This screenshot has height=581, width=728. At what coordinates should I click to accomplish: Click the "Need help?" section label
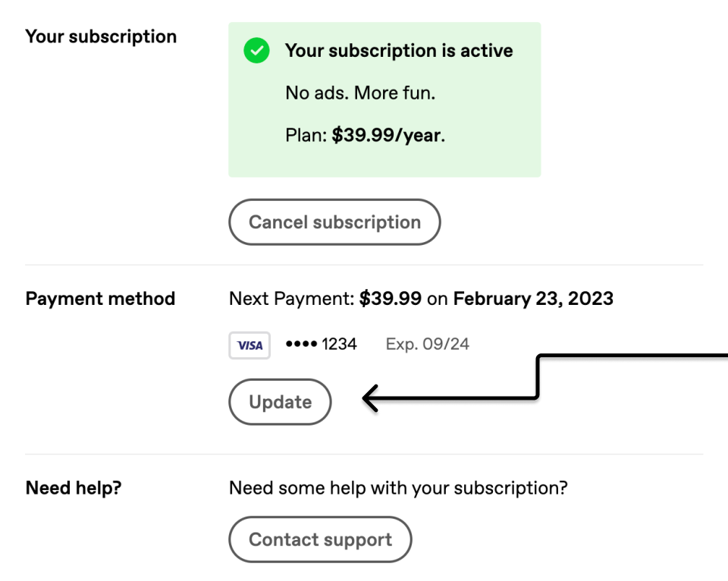click(74, 488)
